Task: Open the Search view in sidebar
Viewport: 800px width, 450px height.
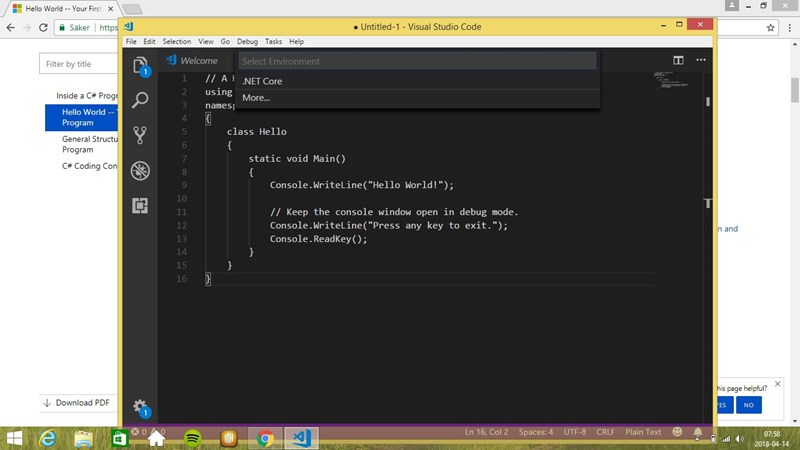Action: [140, 99]
